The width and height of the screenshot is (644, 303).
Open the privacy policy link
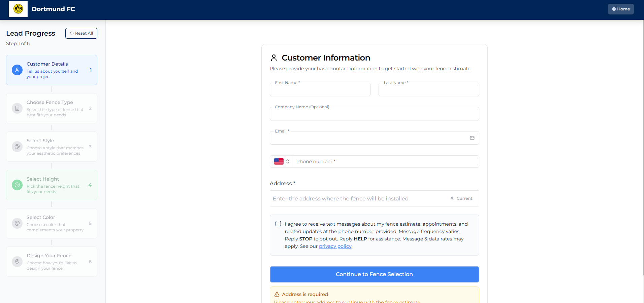point(335,246)
